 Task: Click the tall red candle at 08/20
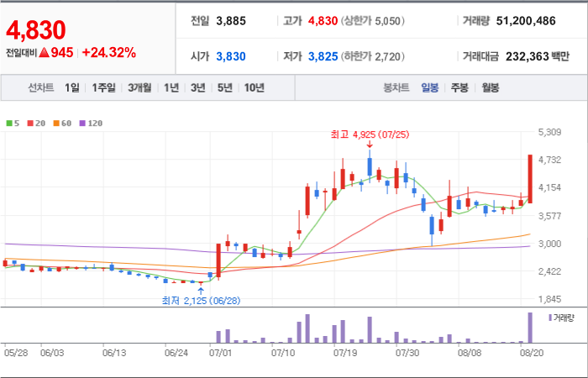(x=530, y=179)
